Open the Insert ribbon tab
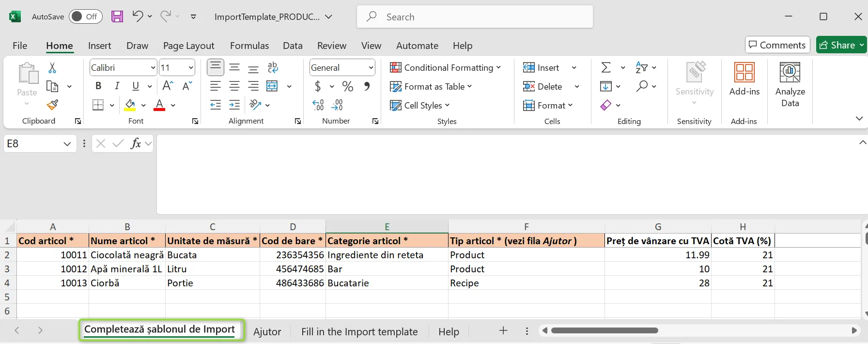 coord(99,46)
